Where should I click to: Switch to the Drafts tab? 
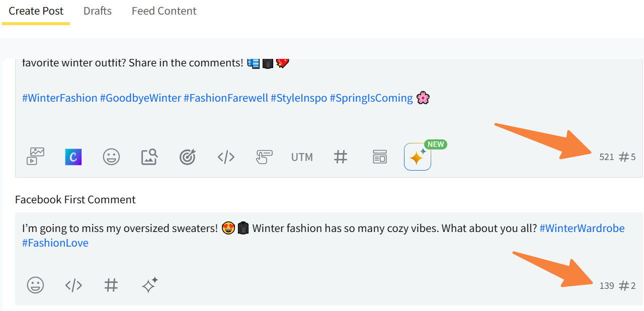point(98,11)
